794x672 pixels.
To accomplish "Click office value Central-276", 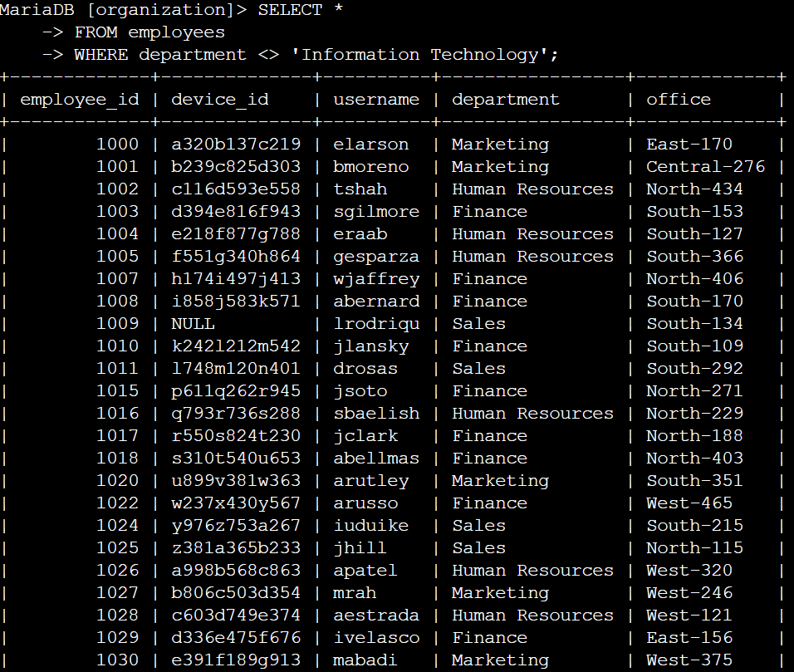I will 706,167.
